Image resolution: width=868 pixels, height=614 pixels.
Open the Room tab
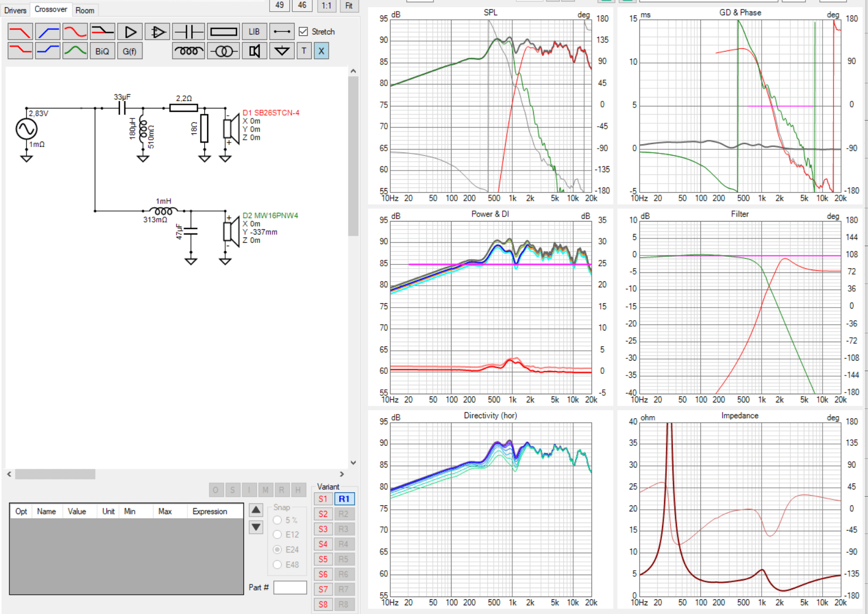click(85, 10)
